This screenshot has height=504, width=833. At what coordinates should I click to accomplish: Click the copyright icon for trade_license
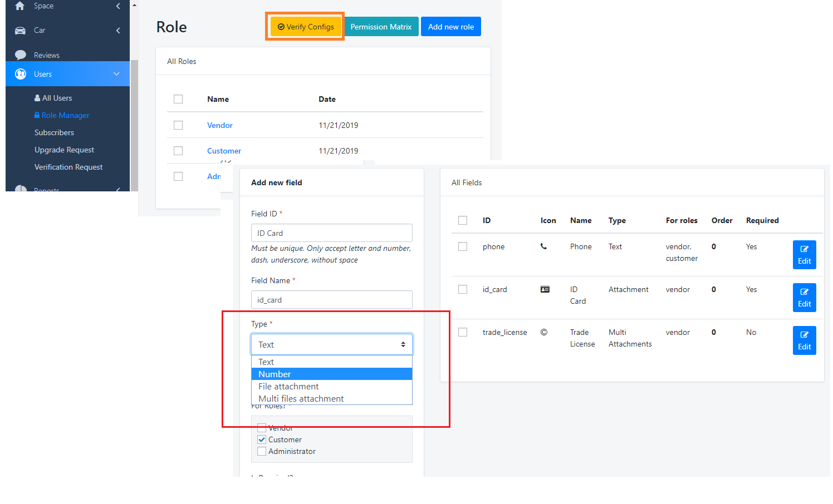tap(544, 332)
